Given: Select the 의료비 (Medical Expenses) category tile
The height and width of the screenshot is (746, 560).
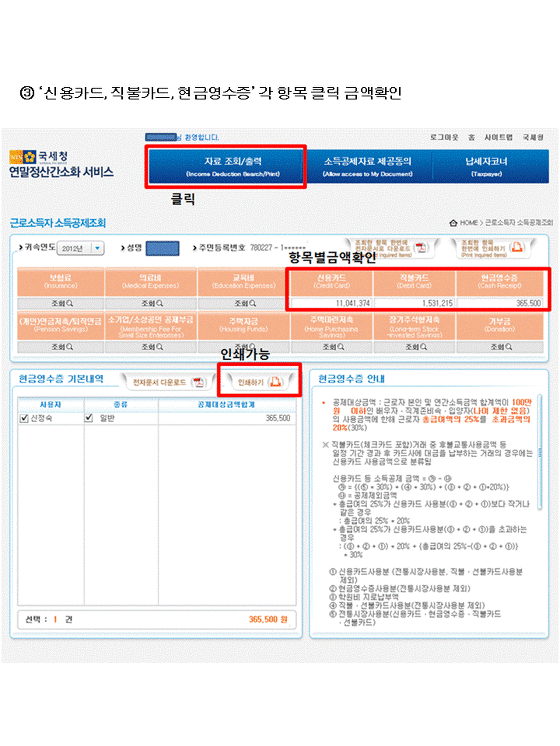Looking at the screenshot, I should (x=150, y=283).
